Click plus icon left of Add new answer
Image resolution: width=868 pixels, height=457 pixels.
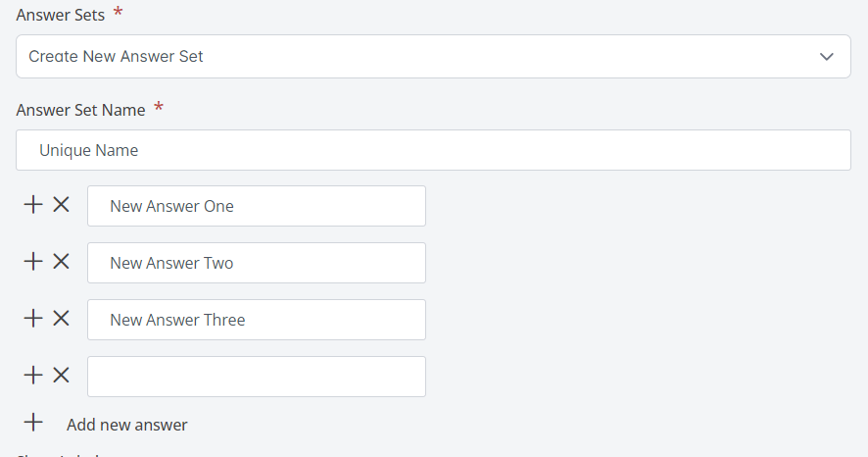[33, 424]
